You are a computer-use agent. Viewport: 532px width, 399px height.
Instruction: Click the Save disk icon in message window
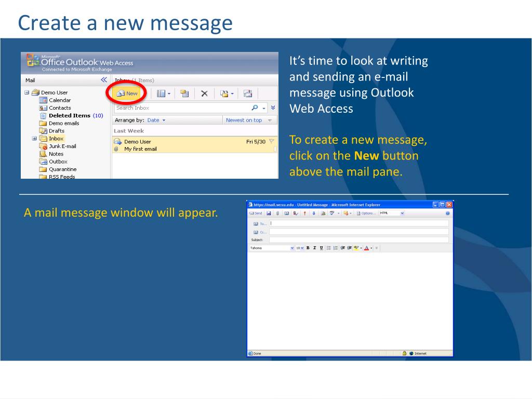click(269, 214)
